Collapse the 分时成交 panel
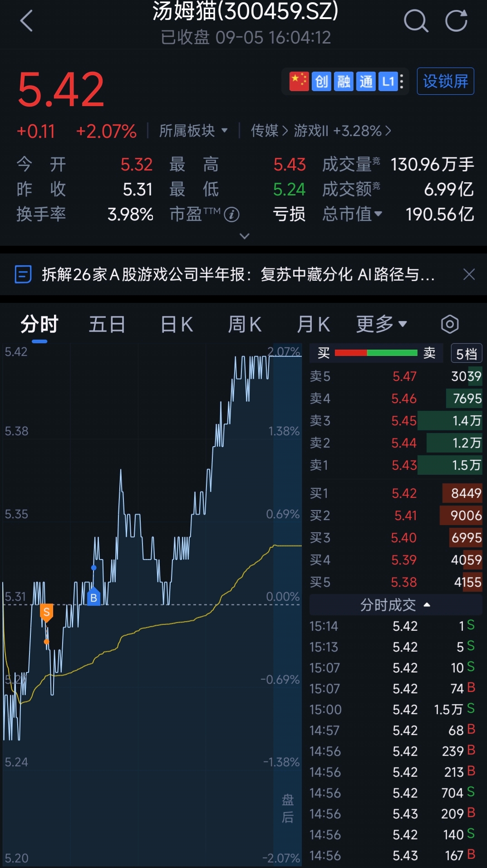 point(395,605)
